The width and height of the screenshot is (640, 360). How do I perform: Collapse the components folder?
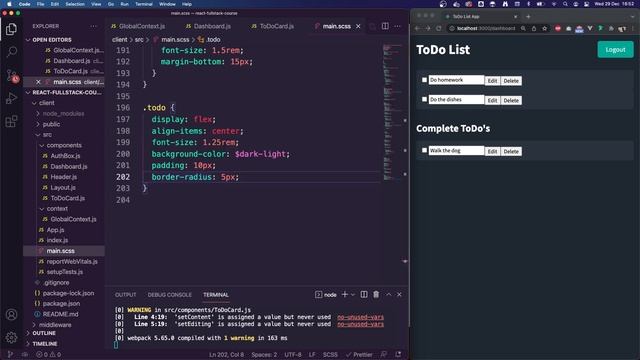point(64,145)
